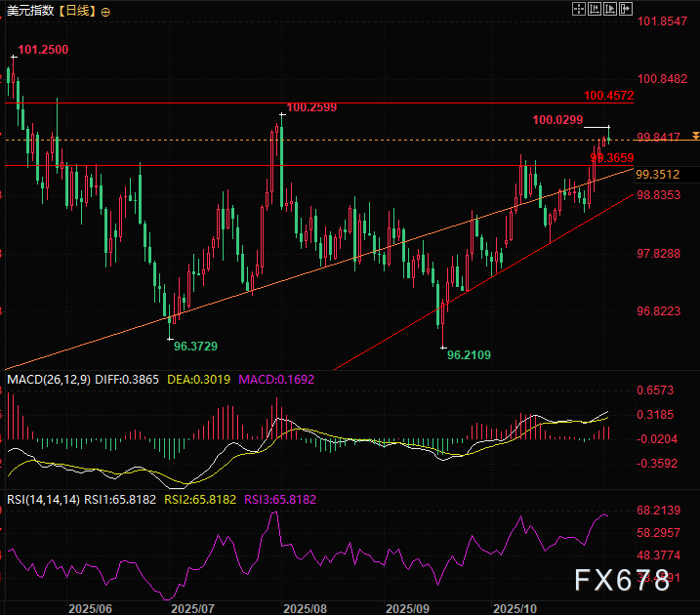This screenshot has height=615, width=700.
Task: Click the play-forward chart replay icon
Action: coord(610,9)
